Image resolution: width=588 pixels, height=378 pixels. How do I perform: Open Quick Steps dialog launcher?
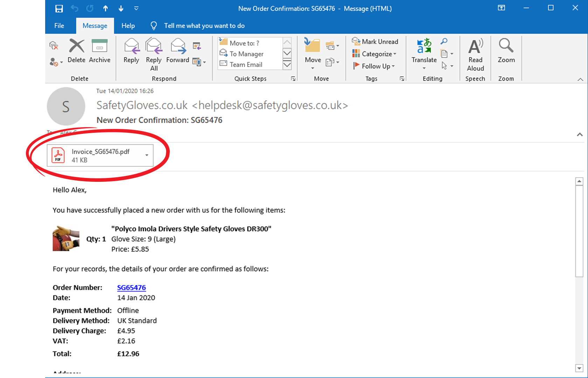293,79
